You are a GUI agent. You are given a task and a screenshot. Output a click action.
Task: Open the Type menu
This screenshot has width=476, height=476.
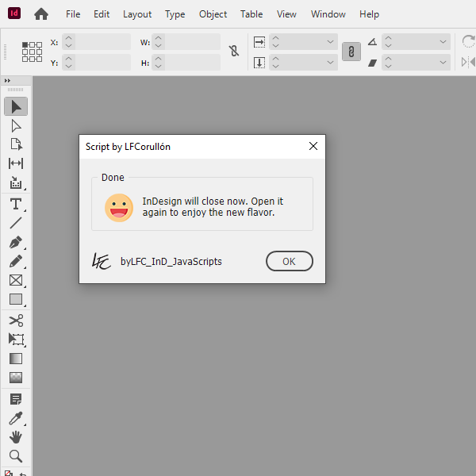coord(175,14)
